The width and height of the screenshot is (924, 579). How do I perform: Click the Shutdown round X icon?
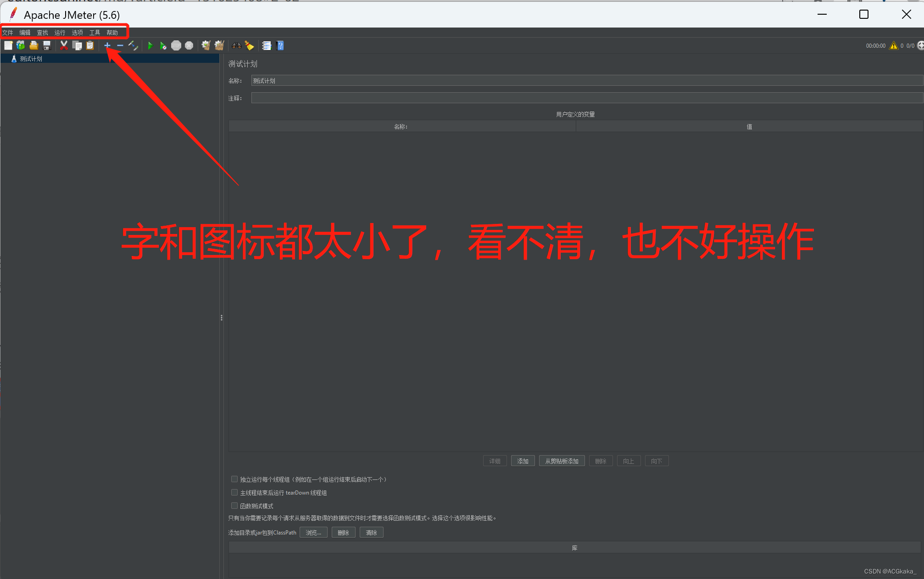point(189,45)
